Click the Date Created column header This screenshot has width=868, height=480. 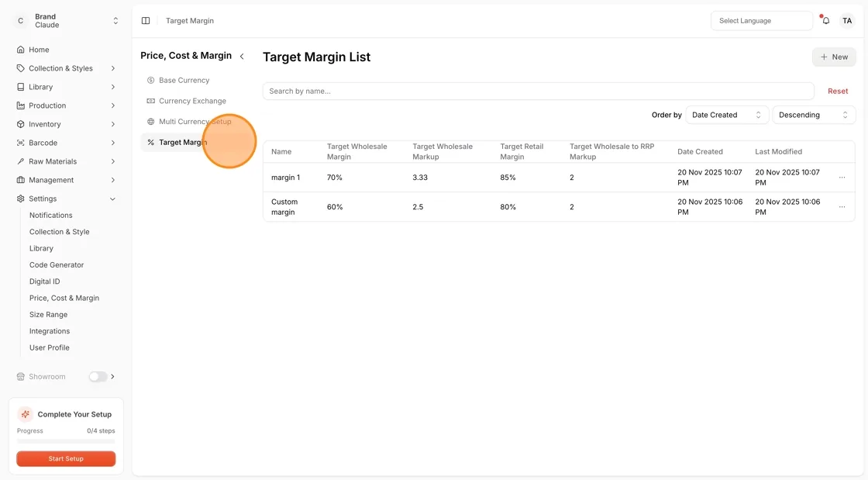coord(701,152)
